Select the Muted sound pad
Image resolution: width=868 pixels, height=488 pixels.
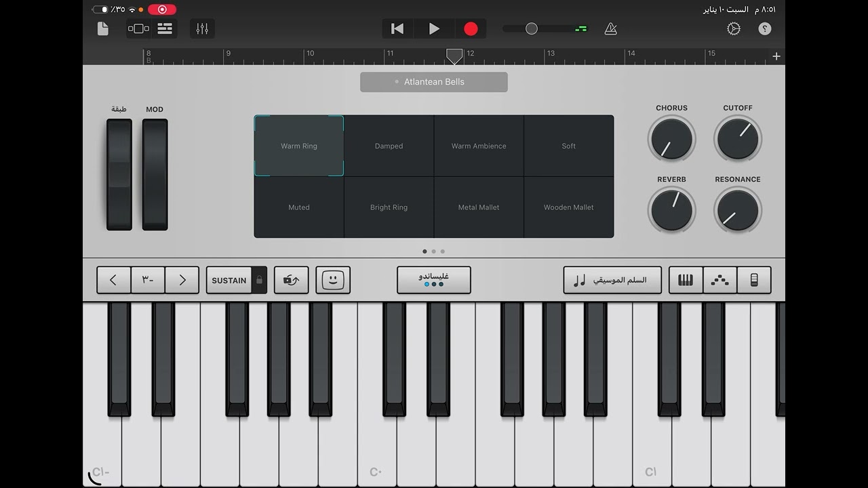(299, 207)
